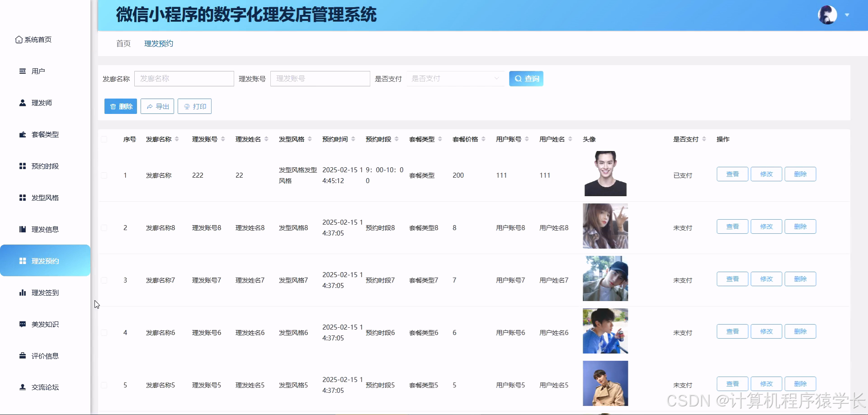Select the 系统首页 home icon in sidebar
Screen dimensions: 868x415
19,39
